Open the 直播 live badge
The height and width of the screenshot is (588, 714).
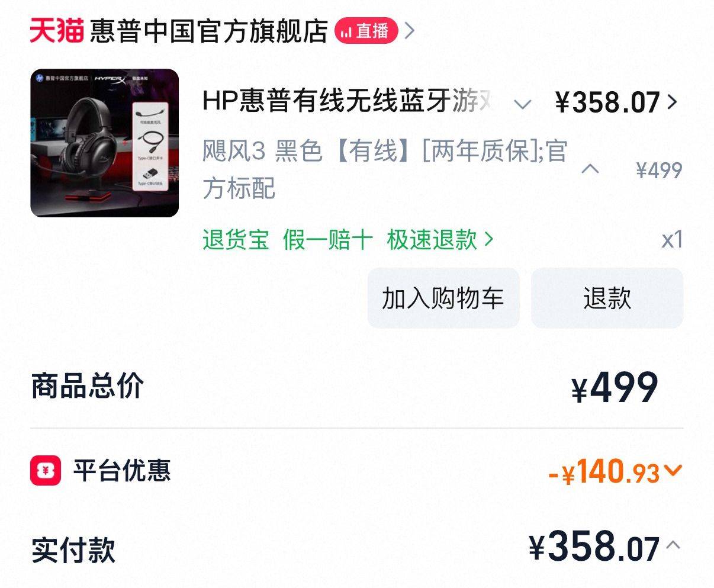pos(366,31)
